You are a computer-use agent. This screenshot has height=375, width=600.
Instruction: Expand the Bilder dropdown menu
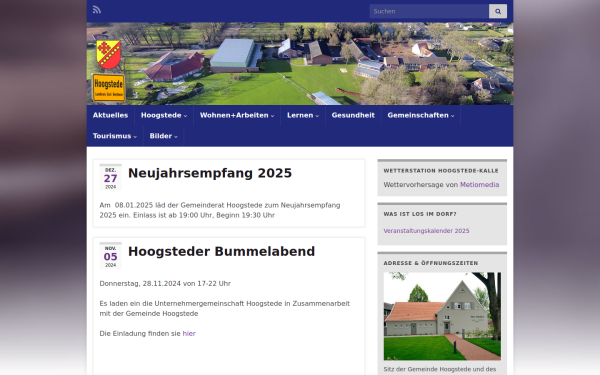point(163,136)
